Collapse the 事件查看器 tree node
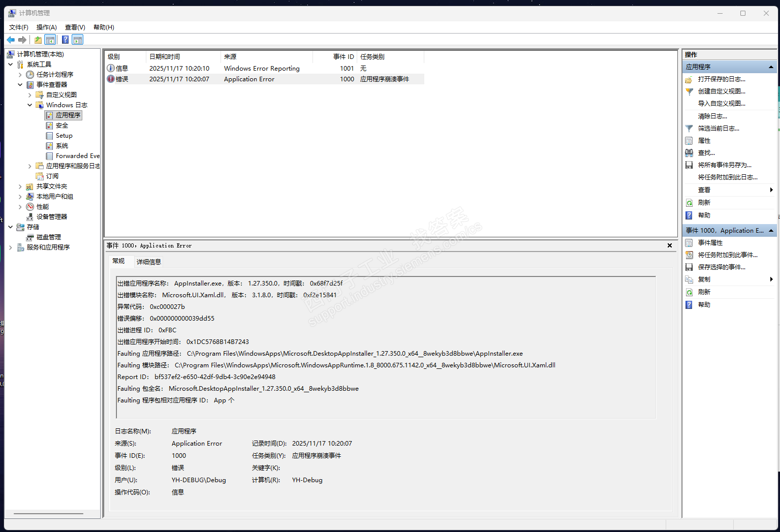 pos(20,85)
